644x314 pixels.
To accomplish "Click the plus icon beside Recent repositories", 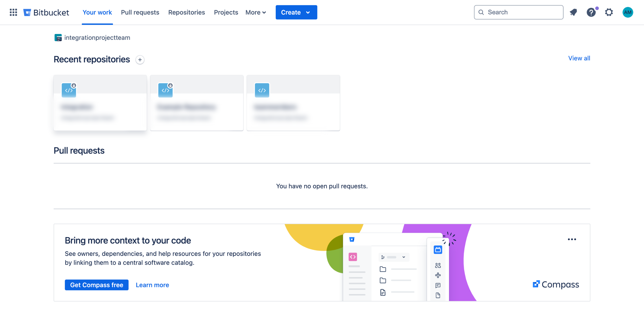I will click(x=140, y=60).
